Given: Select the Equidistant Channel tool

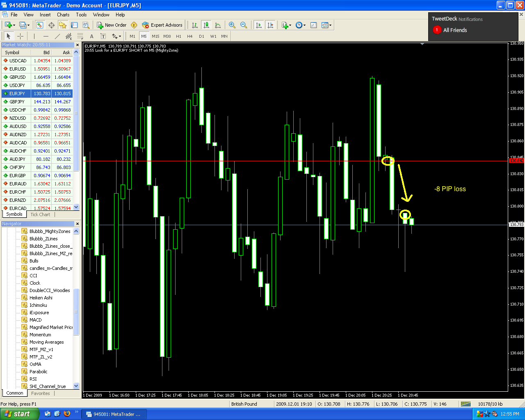Looking at the screenshot, I should [68, 36].
